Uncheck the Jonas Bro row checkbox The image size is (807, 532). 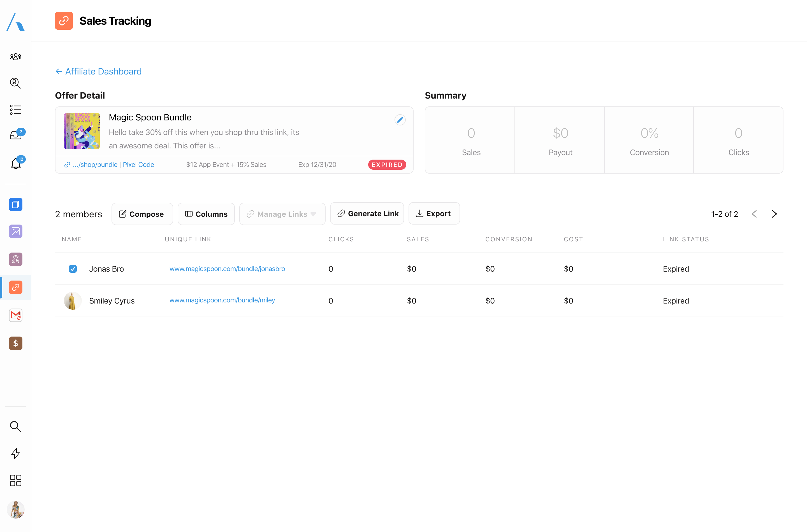[x=73, y=269]
